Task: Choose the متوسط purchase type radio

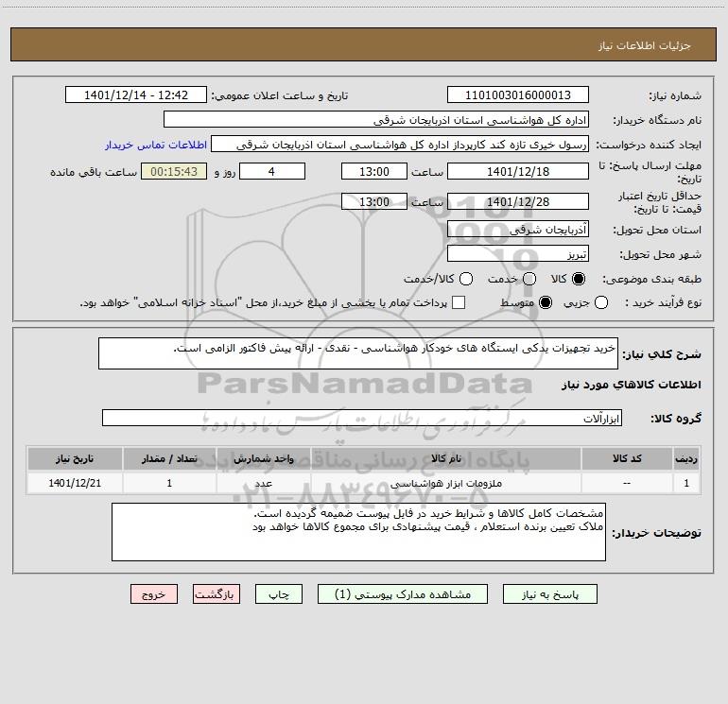Action: 546,302
